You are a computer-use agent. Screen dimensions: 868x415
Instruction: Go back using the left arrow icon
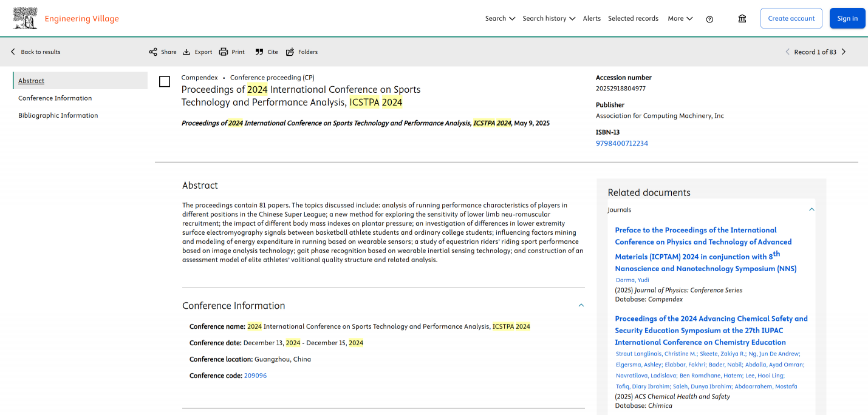13,52
